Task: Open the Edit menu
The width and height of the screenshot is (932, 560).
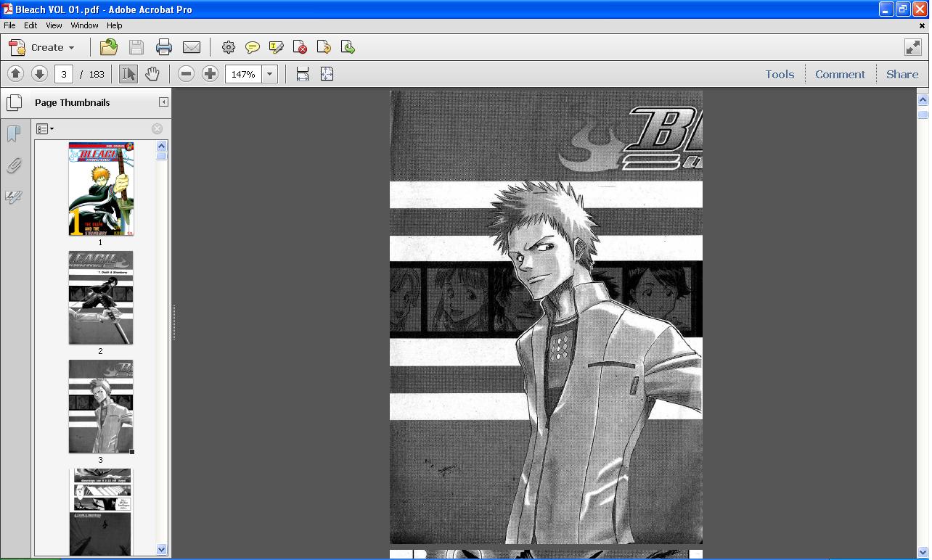Action: click(30, 25)
